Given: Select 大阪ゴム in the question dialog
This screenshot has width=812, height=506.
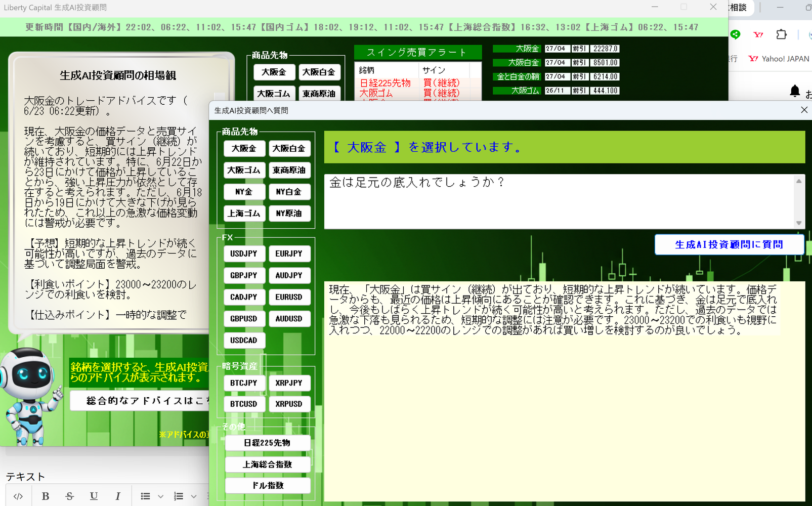Looking at the screenshot, I should [244, 171].
